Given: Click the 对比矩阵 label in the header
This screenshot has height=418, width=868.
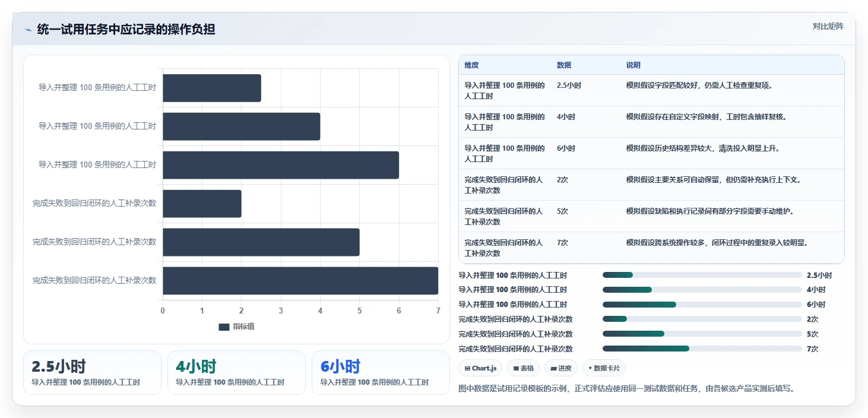Looking at the screenshot, I should 828,26.
